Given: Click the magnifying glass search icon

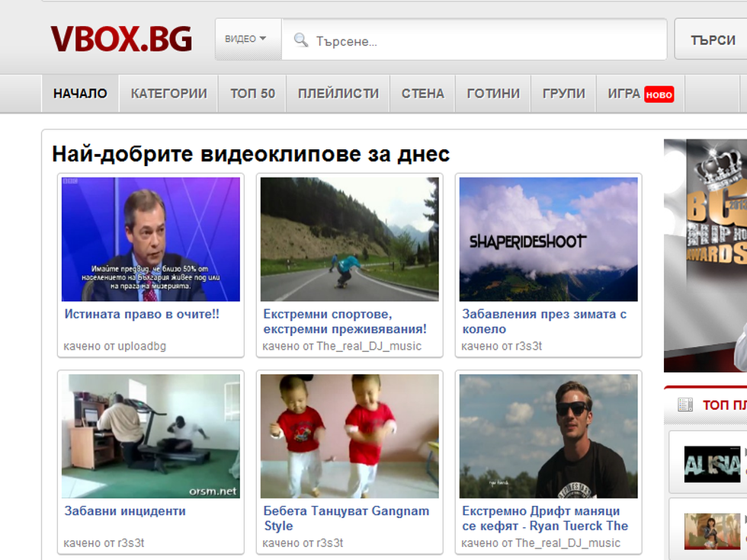Looking at the screenshot, I should (300, 40).
